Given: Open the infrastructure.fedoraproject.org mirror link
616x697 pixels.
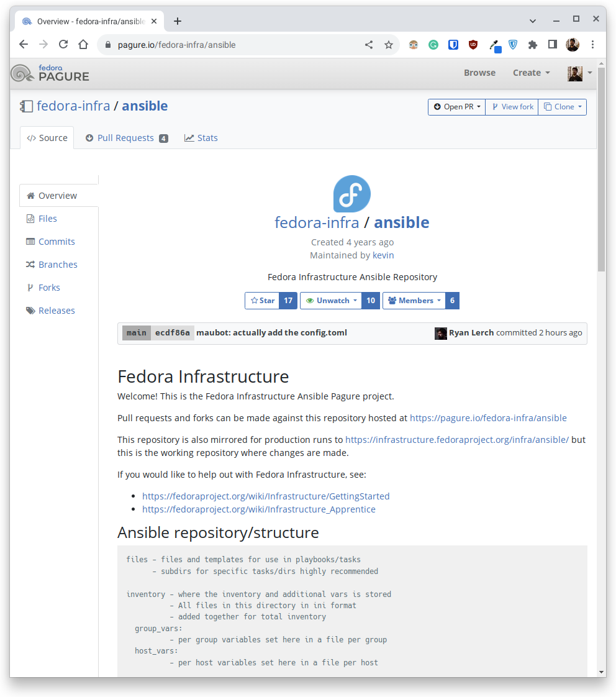Looking at the screenshot, I should pyautogui.click(x=457, y=440).
